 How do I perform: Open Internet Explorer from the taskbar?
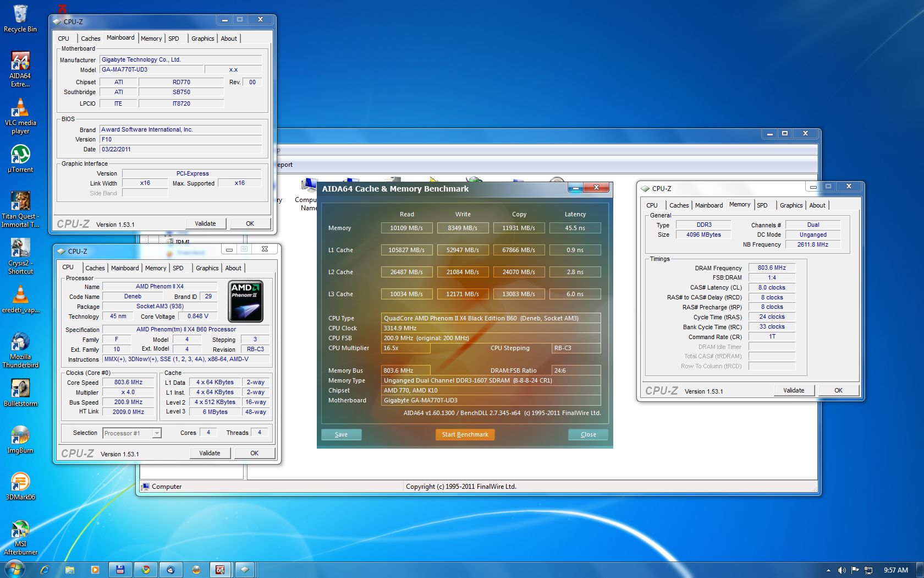[x=45, y=570]
